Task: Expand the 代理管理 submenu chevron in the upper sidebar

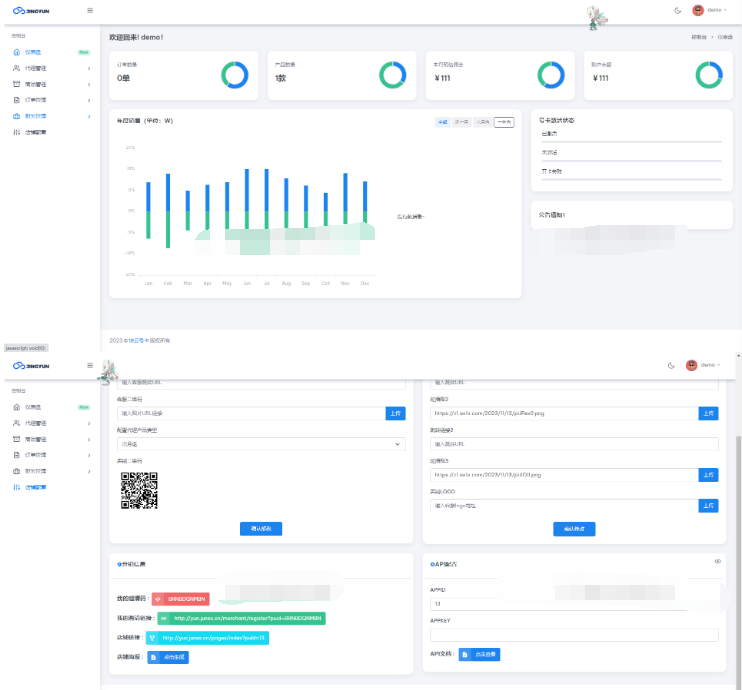Action: point(89,68)
